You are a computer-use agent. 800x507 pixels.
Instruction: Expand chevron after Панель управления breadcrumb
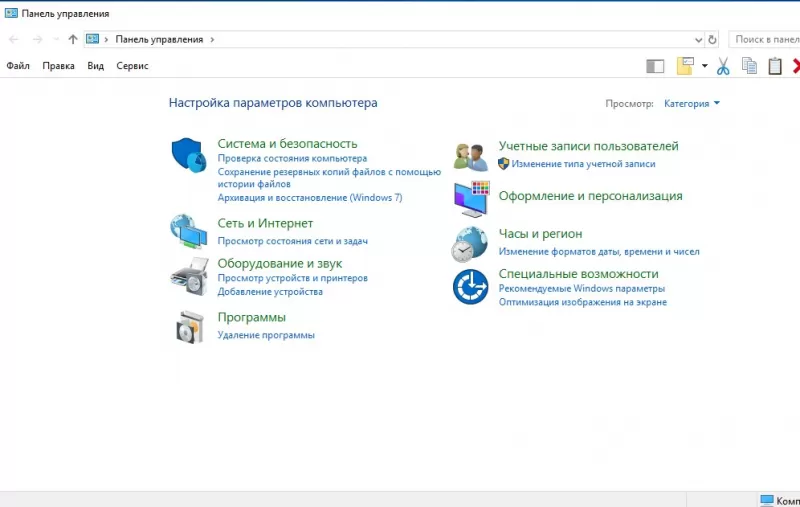(x=212, y=39)
